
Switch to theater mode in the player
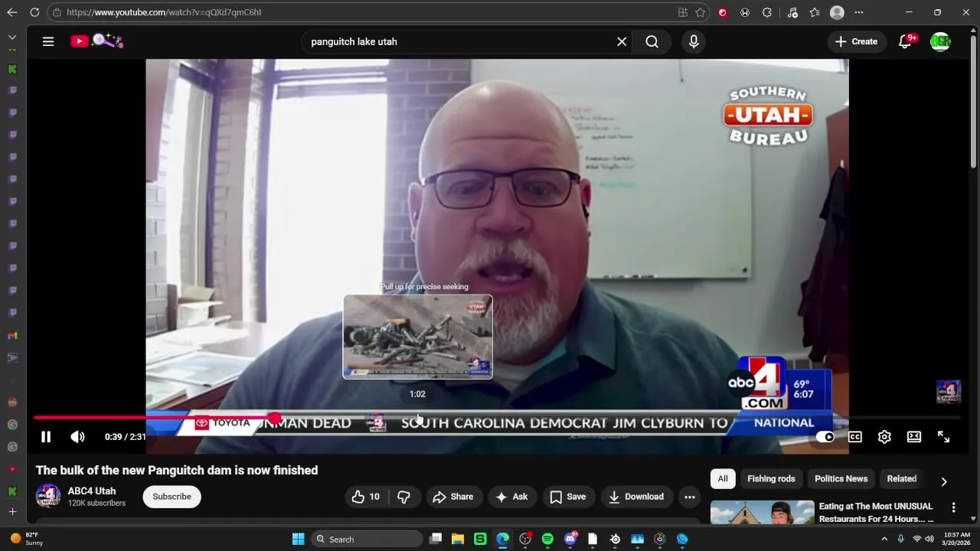point(914,437)
